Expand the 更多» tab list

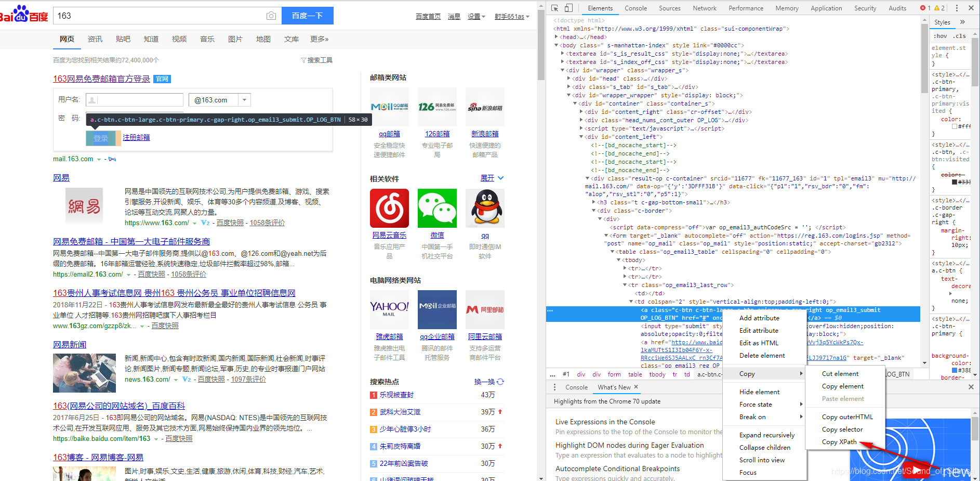click(319, 39)
